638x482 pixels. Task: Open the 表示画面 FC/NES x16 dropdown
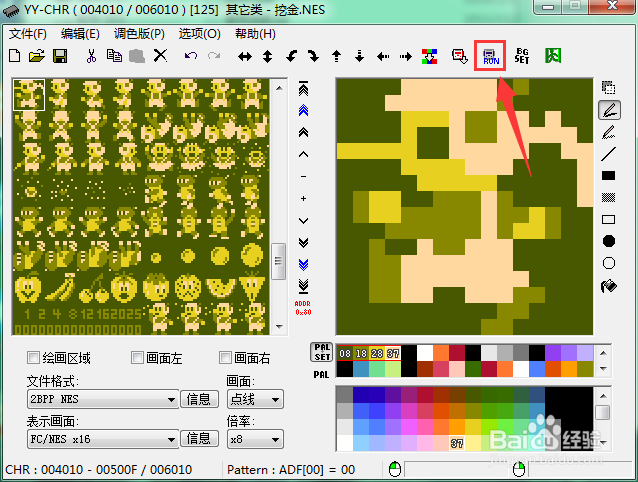click(x=103, y=439)
